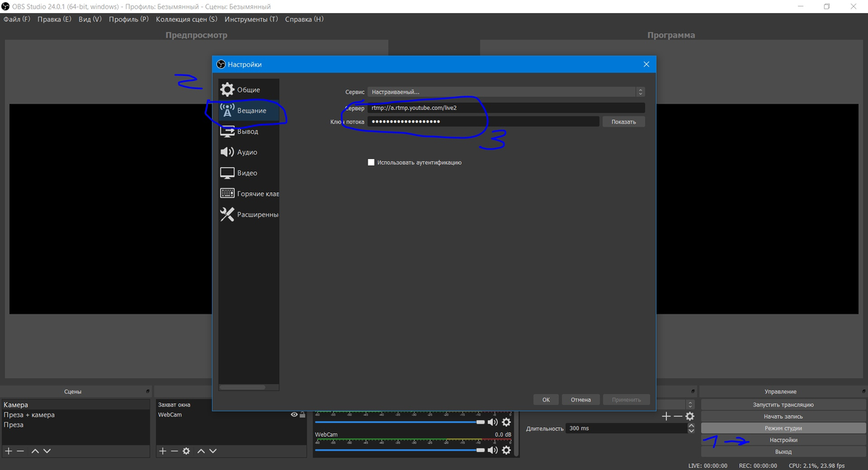868x470 pixels.
Task: Open the Вывод settings section
Action: 249,132
